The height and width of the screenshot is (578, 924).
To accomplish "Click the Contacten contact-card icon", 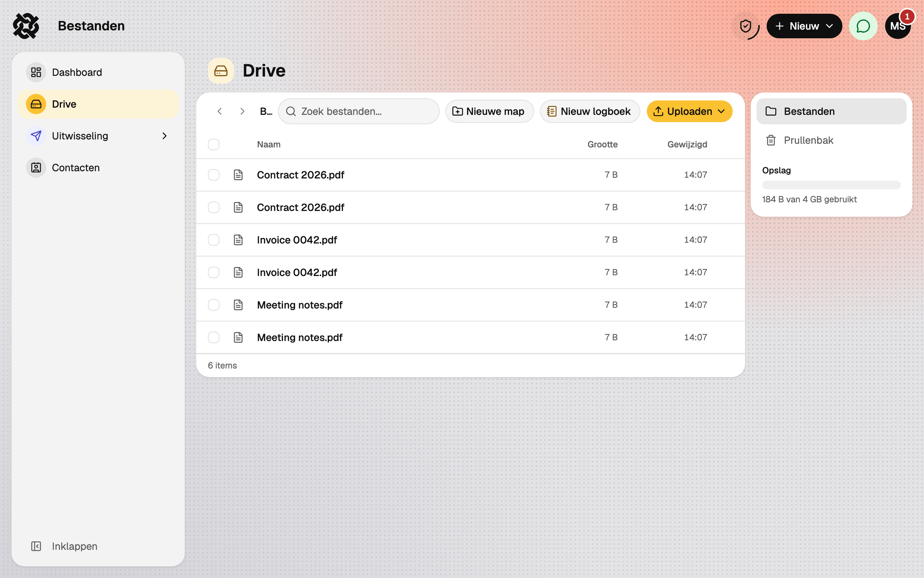I will coord(36,167).
